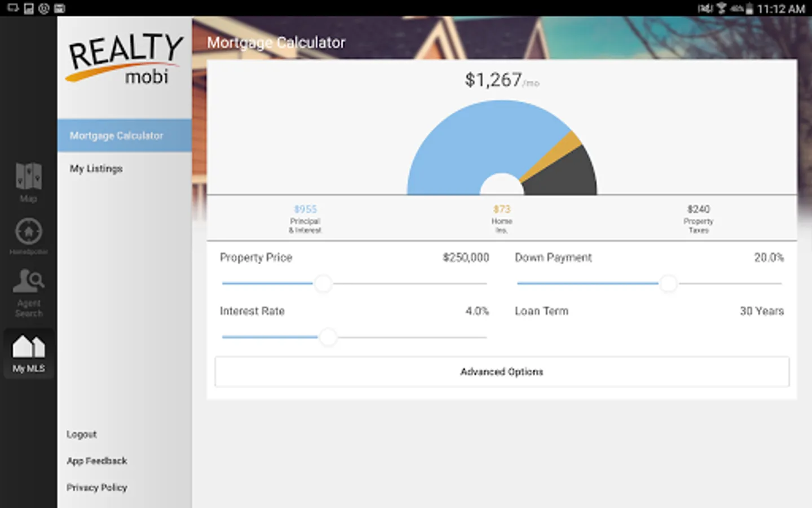Image resolution: width=812 pixels, height=508 pixels.
Task: Open Loan Term 30 Years selector
Action: click(649, 311)
